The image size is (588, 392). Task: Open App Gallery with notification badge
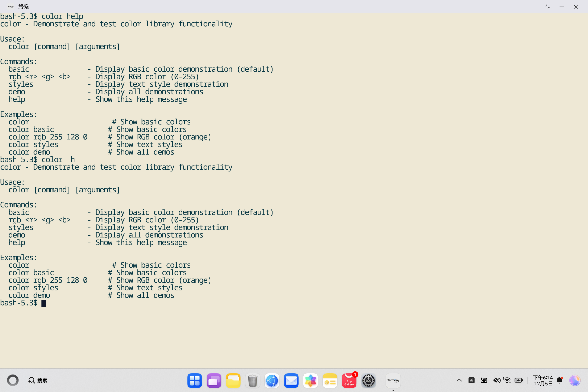(x=349, y=381)
